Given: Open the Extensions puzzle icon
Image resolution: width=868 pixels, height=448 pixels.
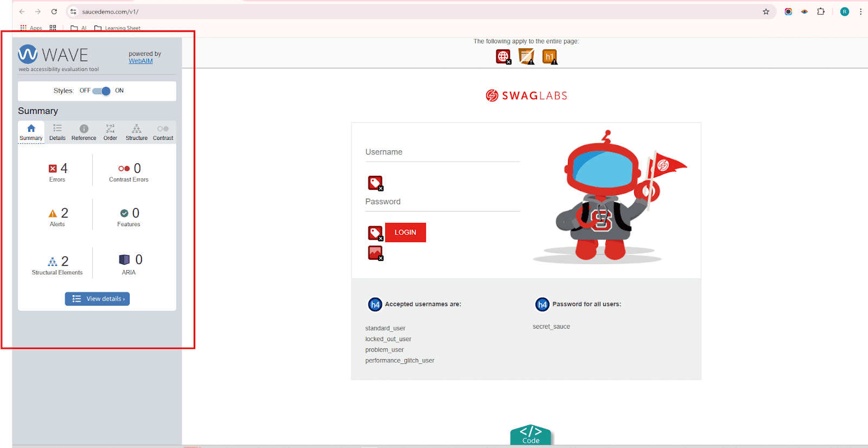Looking at the screenshot, I should (821, 11).
